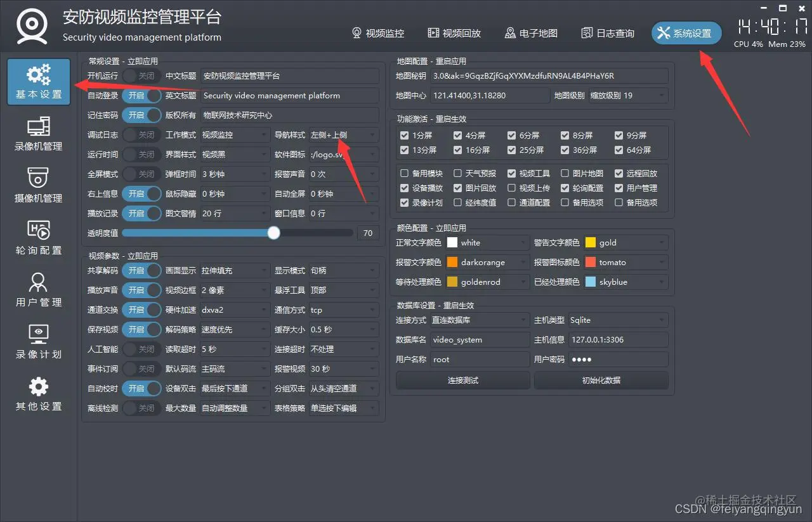Click the 初始化数据 (initialize data) button
The width and height of the screenshot is (812, 522).
601,380
